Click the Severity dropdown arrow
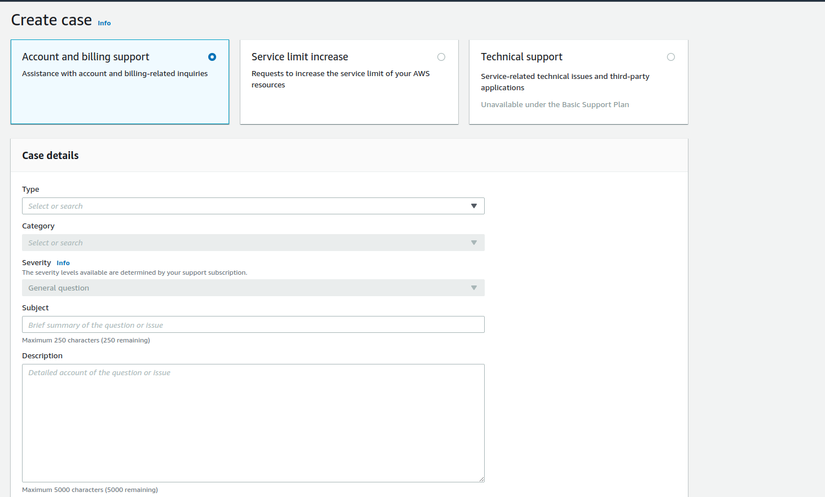 pos(474,288)
